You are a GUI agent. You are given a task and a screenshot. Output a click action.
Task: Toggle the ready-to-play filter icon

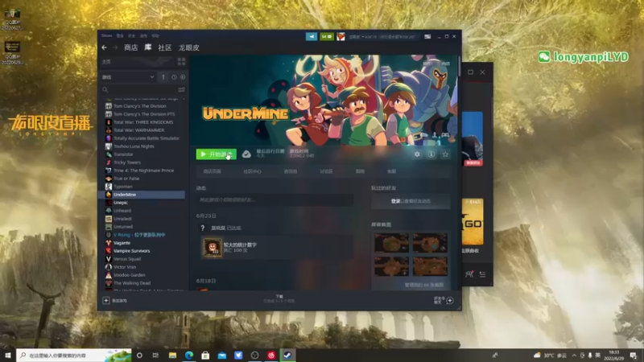(x=183, y=76)
